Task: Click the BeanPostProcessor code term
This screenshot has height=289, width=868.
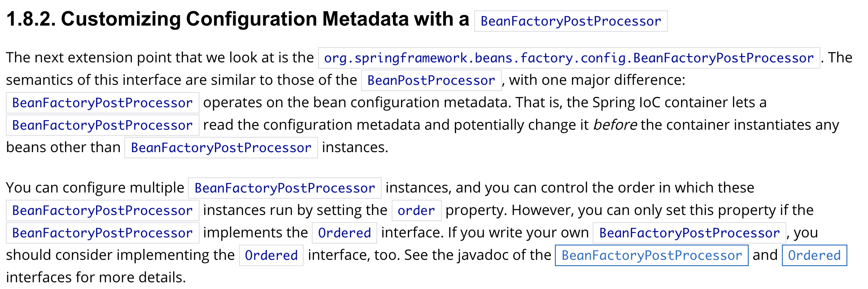Action: [431, 80]
